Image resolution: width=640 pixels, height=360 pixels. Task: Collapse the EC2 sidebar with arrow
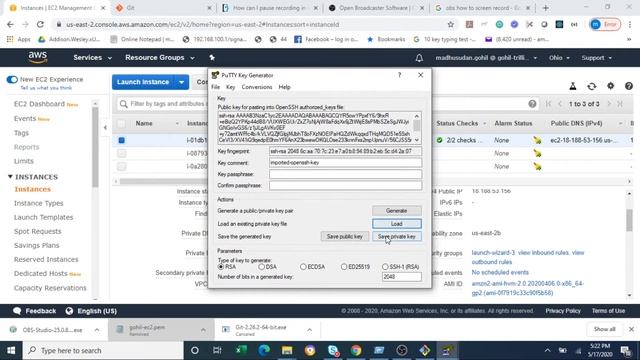click(x=105, y=127)
